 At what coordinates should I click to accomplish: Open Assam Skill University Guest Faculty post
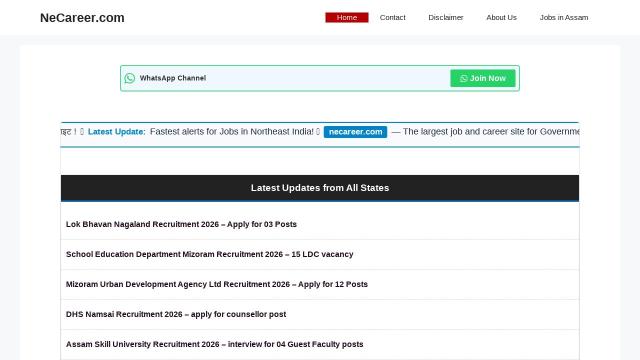215,344
